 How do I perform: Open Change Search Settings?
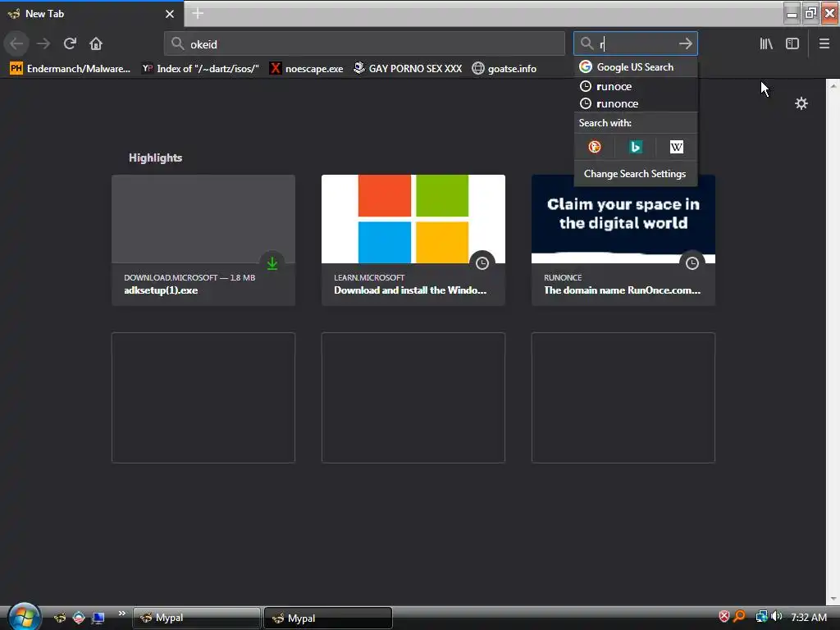tap(636, 174)
